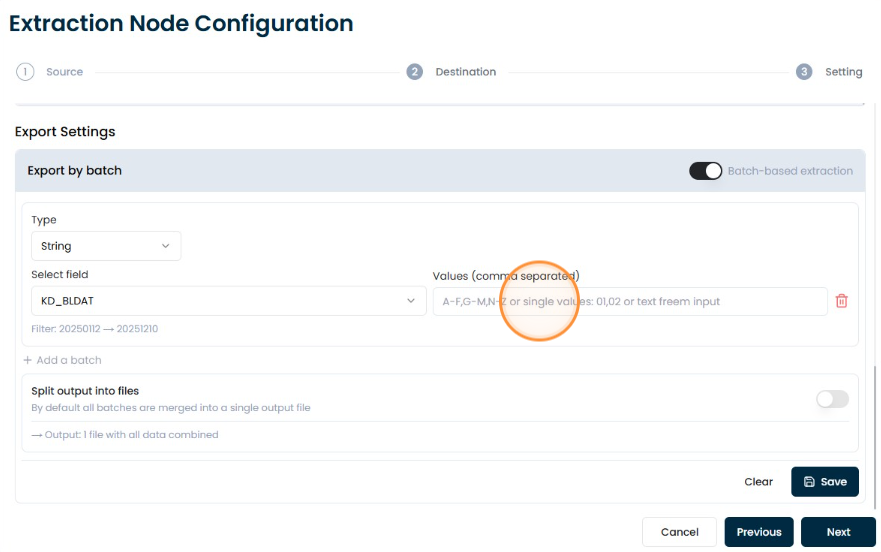Click the step 3 circle for Setting
The image size is (881, 552).
point(804,72)
